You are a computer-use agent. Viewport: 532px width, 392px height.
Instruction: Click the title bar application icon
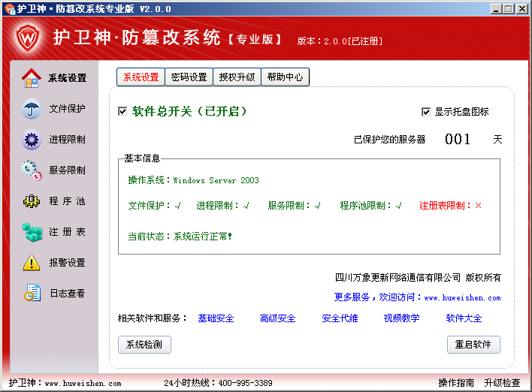tap(10, 8)
